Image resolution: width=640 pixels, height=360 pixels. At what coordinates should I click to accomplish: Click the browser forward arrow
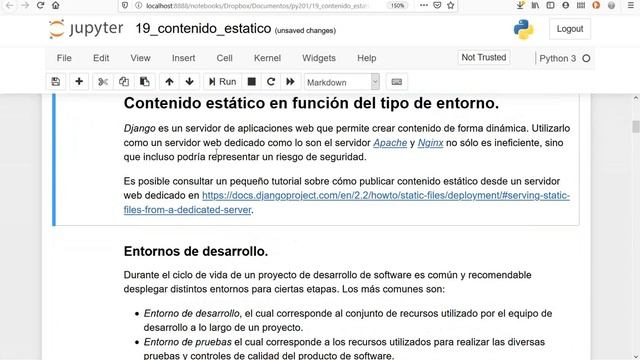click(24, 5)
